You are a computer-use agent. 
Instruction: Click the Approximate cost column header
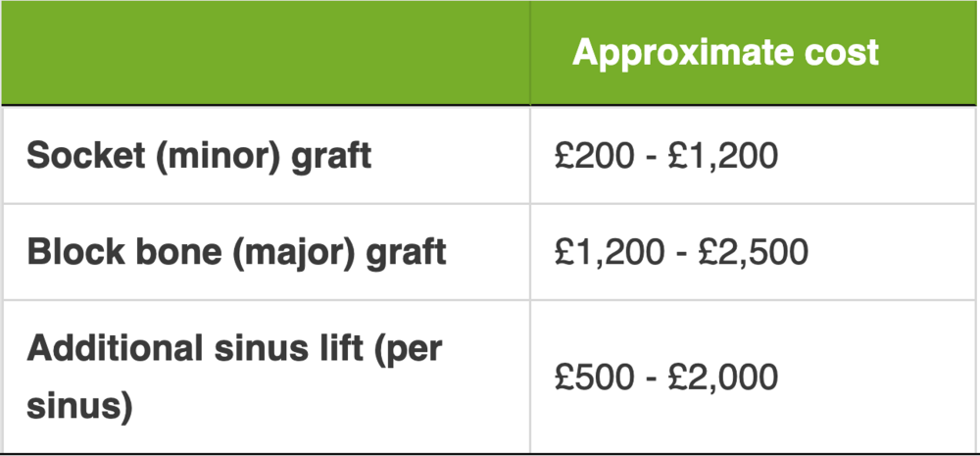coord(725,53)
